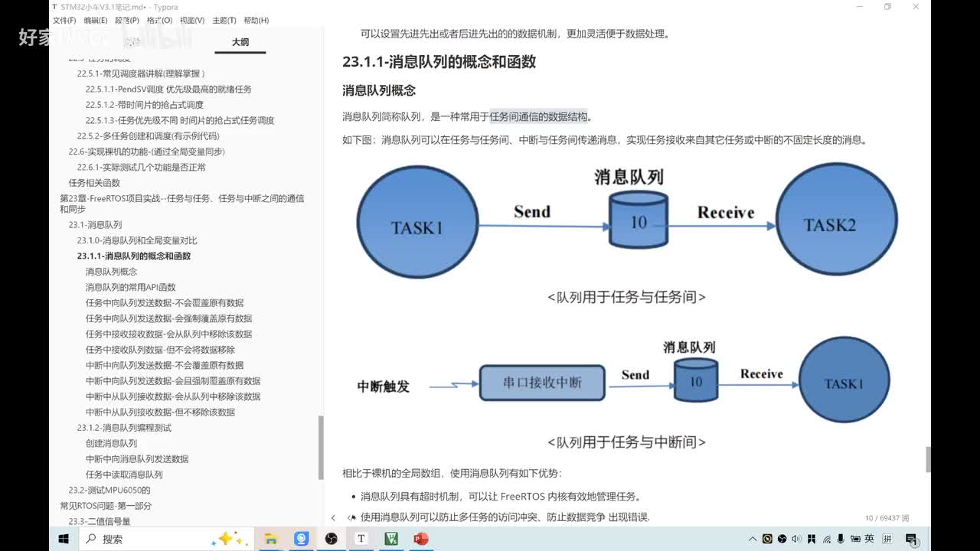Open the 格式(O) menu

pos(159,21)
